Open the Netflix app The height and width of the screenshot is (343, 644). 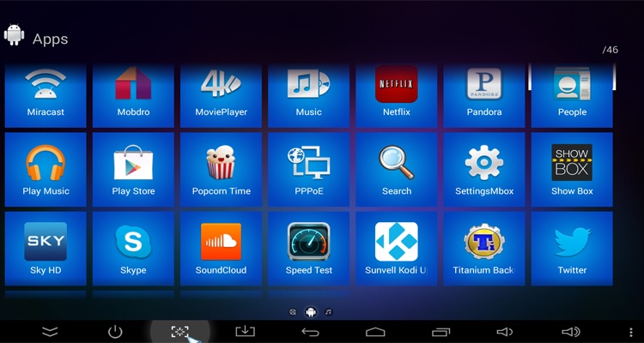(x=397, y=92)
